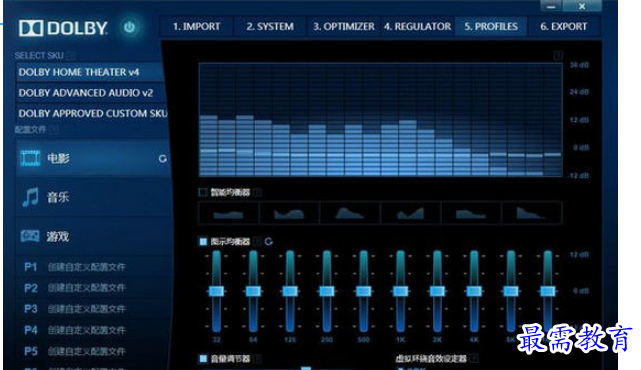
Task: Click the 125 Hz equalizer slider handle
Action: [x=290, y=291]
